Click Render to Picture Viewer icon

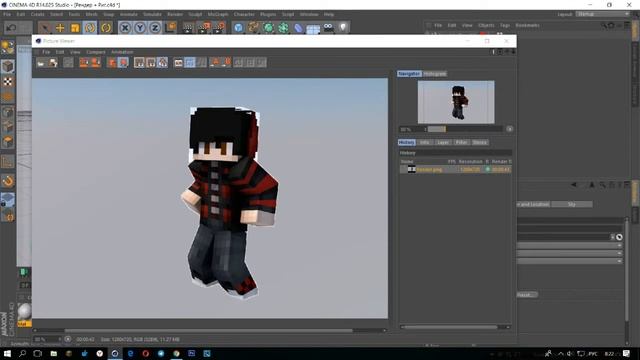204,28
